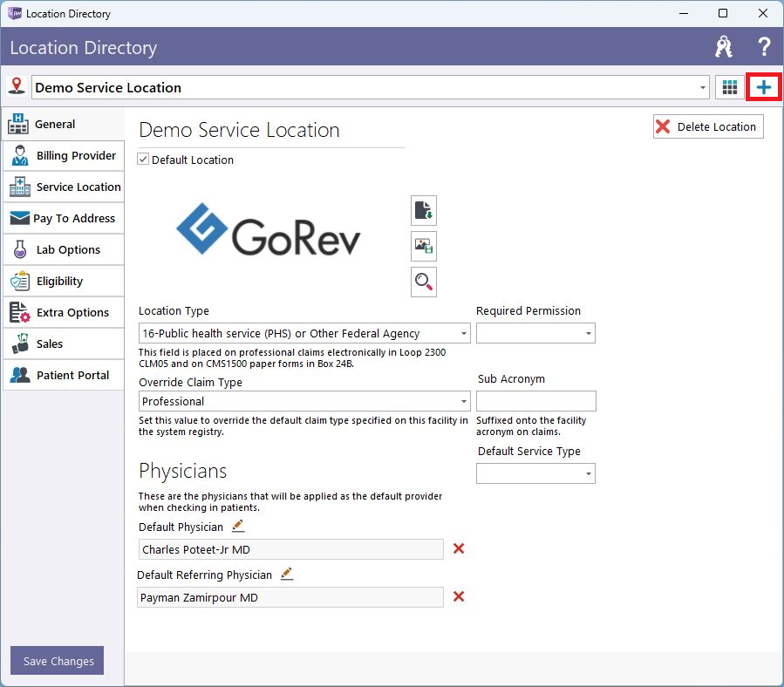Open the Location Type dropdown
This screenshot has width=784, height=687.
click(x=463, y=333)
